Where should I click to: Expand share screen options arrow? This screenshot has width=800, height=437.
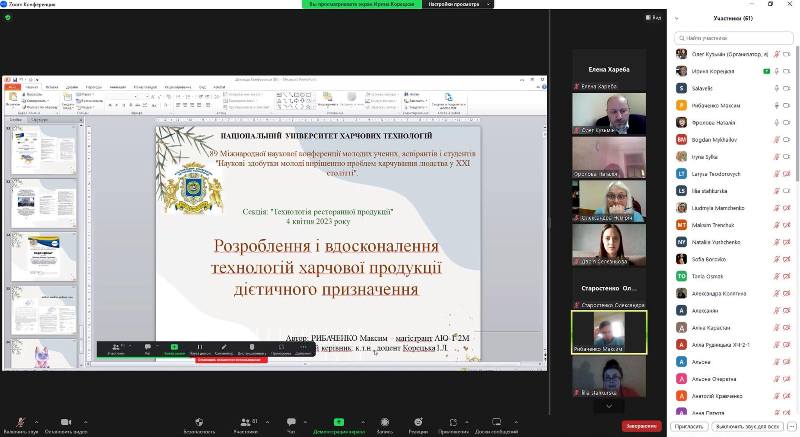(x=363, y=422)
